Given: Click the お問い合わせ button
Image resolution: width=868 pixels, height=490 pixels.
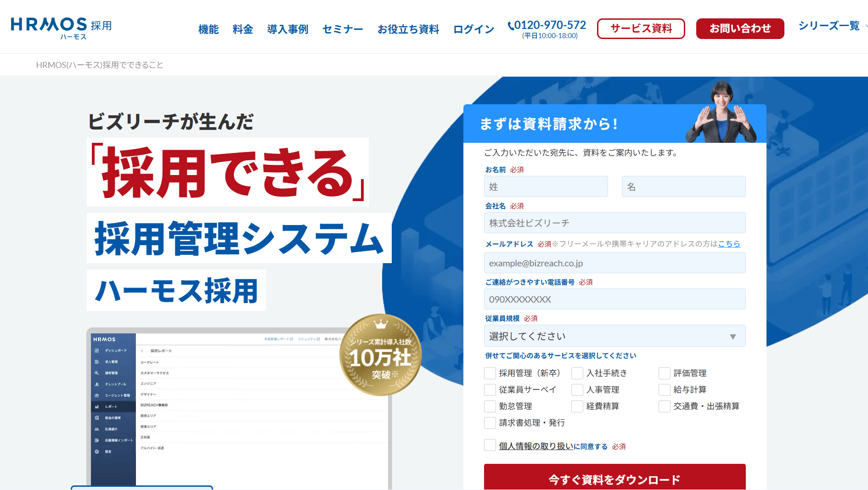Looking at the screenshot, I should click(740, 28).
